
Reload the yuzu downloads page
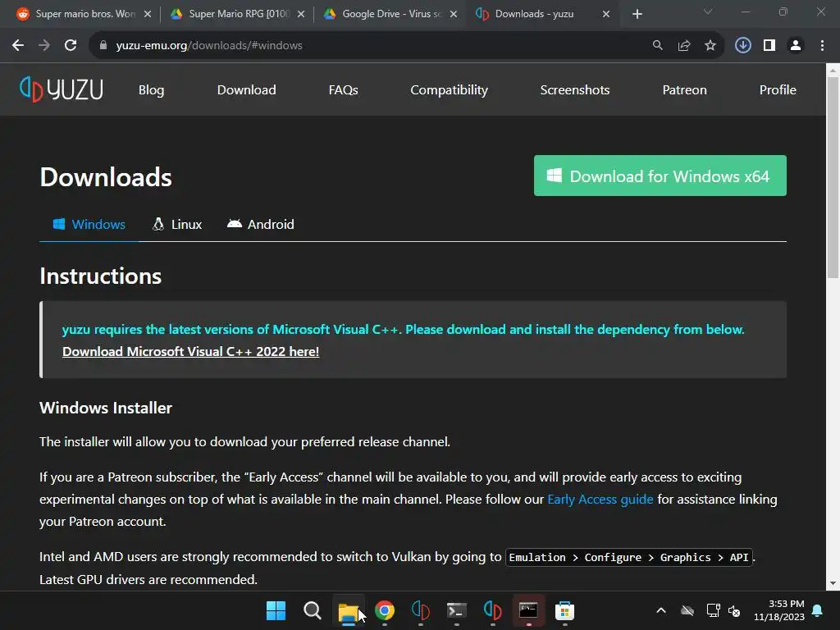click(71, 46)
